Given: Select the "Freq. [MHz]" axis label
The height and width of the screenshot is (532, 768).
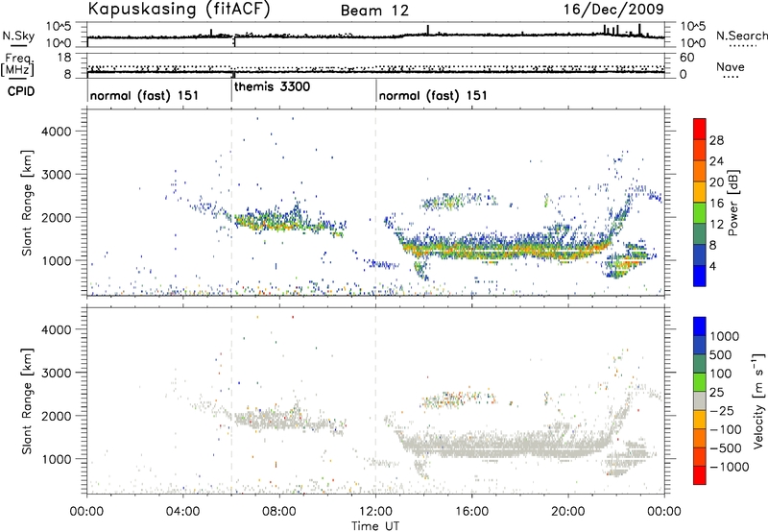Looking at the screenshot, I should coord(18,65).
